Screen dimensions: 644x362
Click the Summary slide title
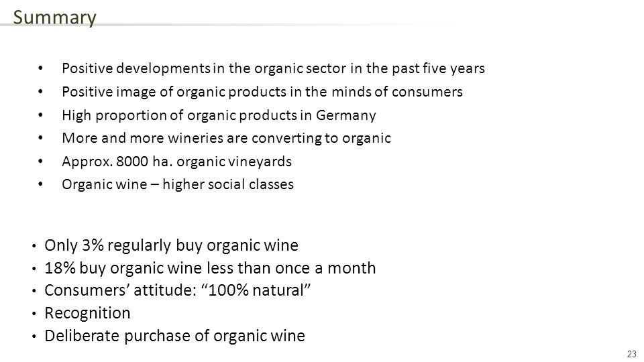[54, 17]
